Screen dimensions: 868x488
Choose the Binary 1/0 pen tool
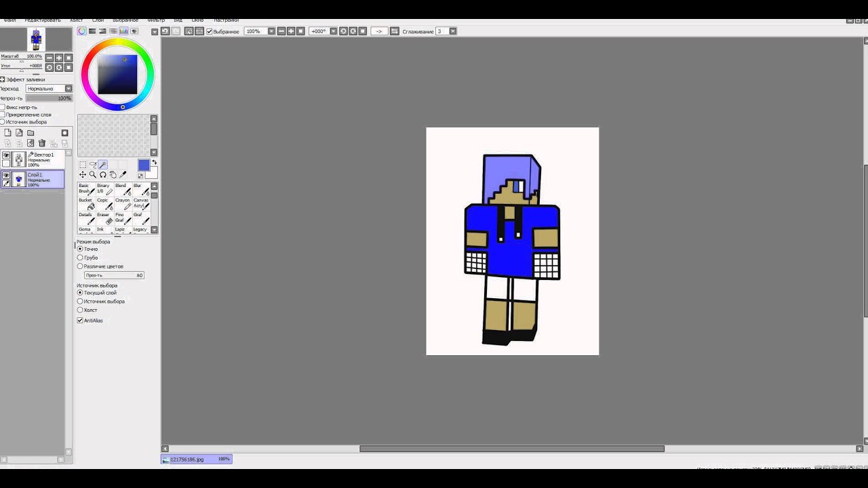point(104,189)
